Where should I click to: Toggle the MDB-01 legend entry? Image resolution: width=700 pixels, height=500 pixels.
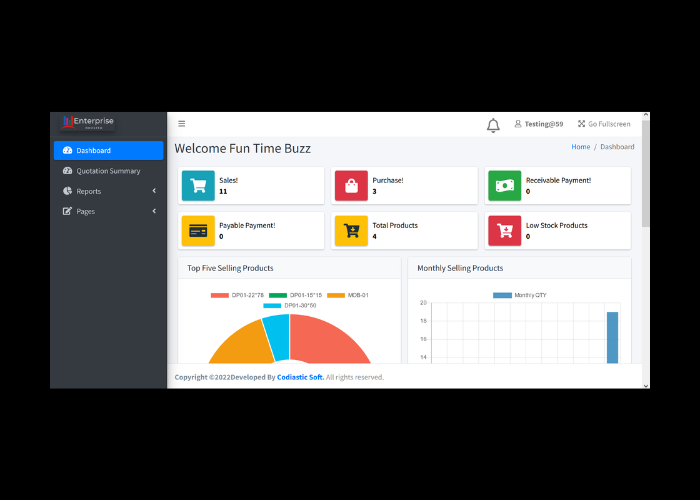350,295
